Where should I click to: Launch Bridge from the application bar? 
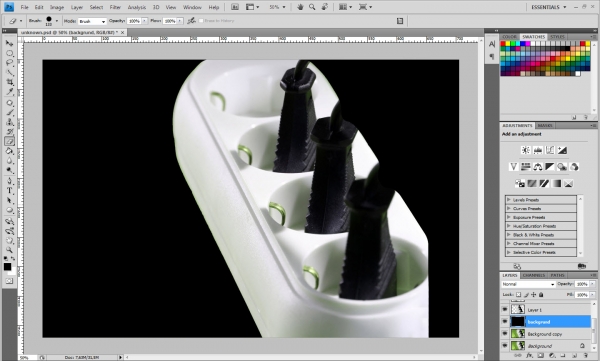point(235,7)
